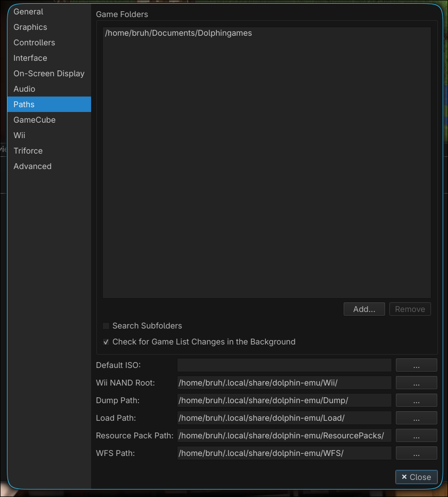Screen dimensions: 448x497
Task: Click the WFS Path input field
Action: (x=284, y=453)
